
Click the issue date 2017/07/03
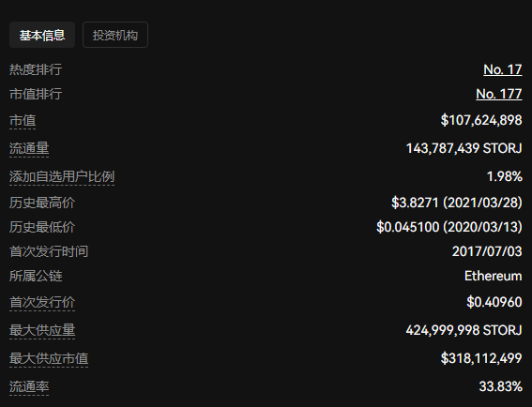(487, 251)
